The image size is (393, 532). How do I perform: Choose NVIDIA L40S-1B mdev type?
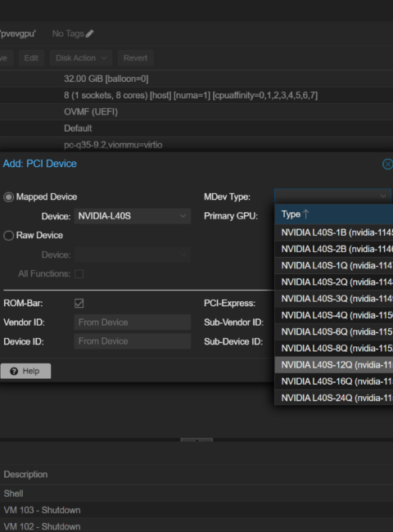tap(333, 232)
